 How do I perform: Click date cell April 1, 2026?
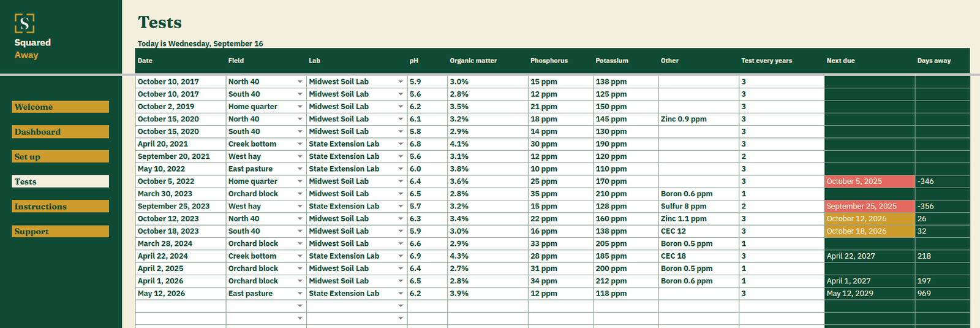pos(181,281)
